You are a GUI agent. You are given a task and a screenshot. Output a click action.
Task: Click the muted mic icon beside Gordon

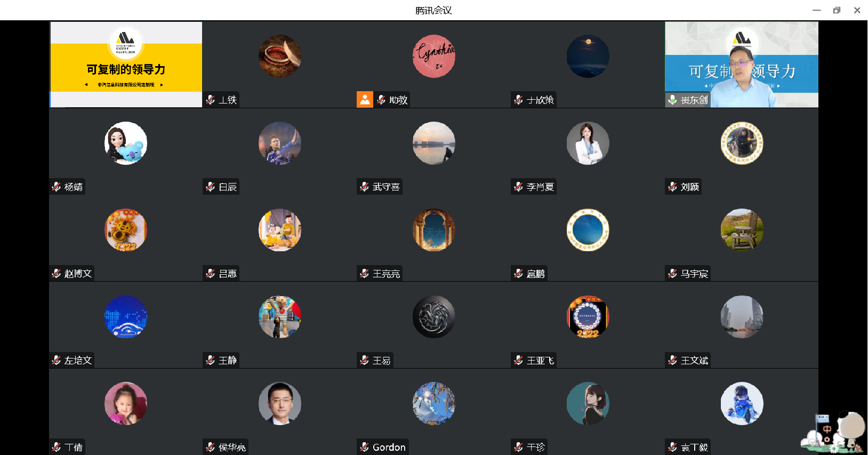[364, 447]
